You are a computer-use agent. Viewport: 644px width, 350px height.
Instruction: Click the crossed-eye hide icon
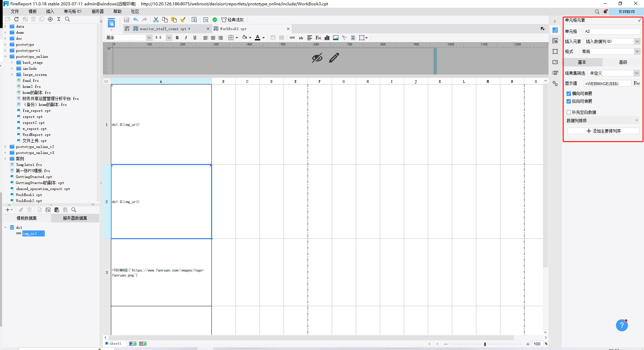[x=317, y=58]
